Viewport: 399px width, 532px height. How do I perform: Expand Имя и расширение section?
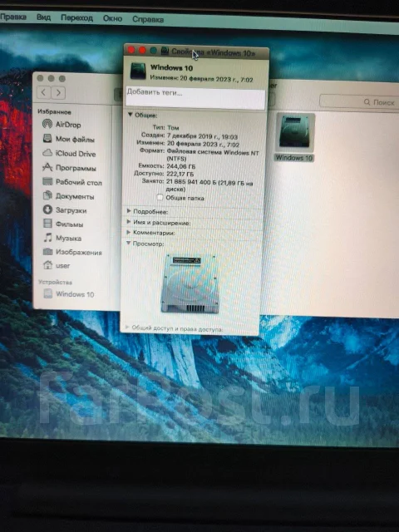(x=129, y=222)
